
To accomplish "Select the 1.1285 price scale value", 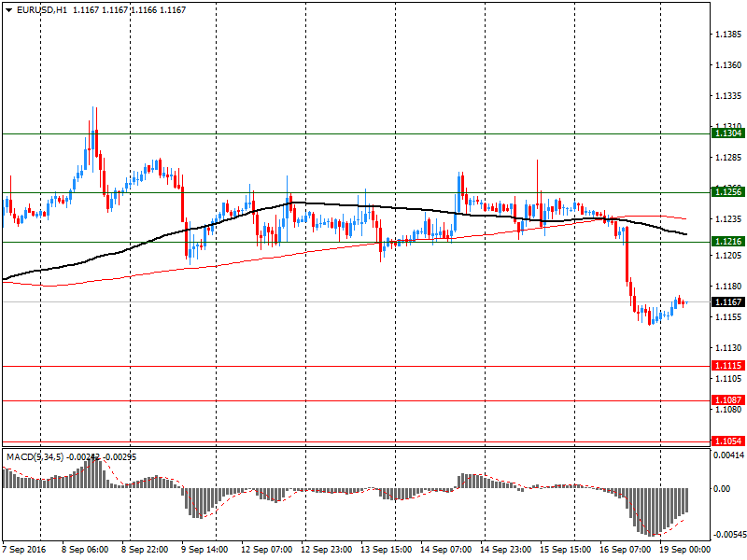I will coord(728,158).
